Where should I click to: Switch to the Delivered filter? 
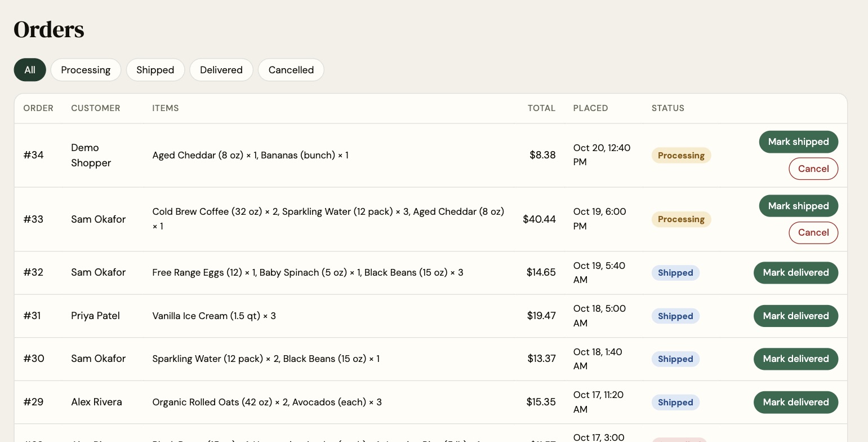(221, 70)
